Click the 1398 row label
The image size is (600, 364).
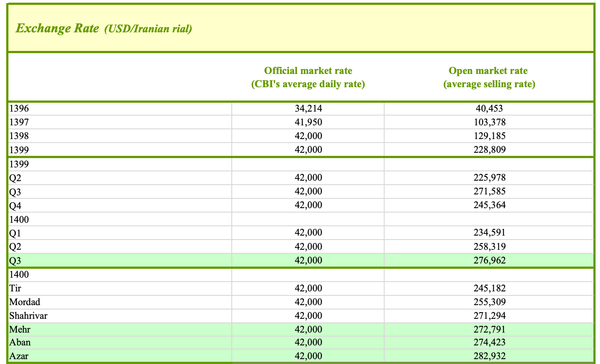19,136
